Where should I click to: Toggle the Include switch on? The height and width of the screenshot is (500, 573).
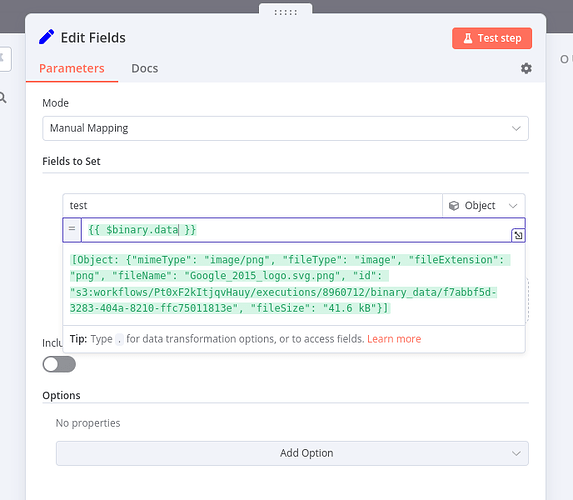(x=59, y=364)
